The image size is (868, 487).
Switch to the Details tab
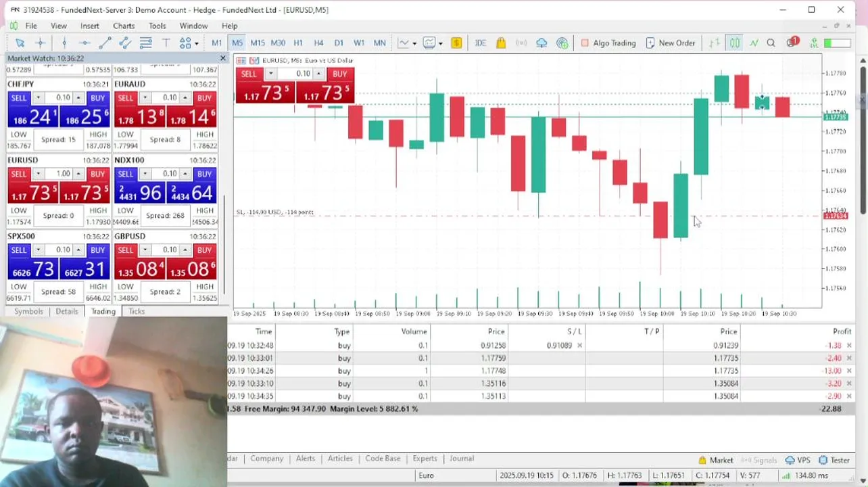(67, 311)
